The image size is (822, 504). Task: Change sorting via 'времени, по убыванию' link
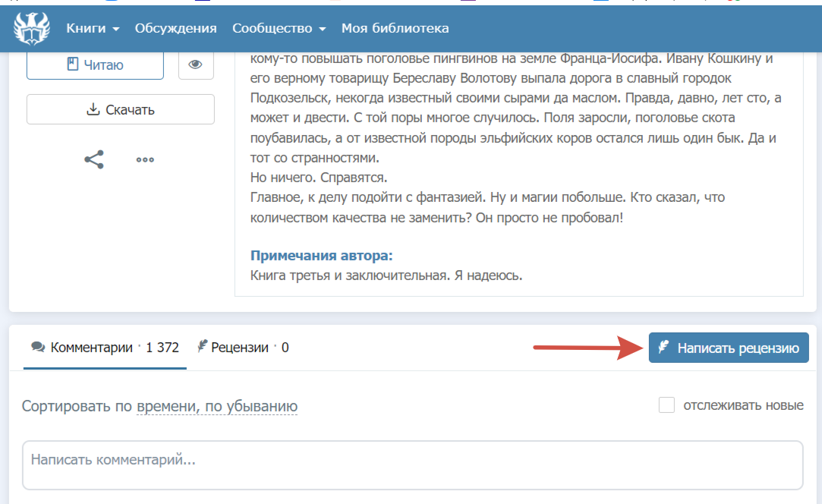[217, 406]
